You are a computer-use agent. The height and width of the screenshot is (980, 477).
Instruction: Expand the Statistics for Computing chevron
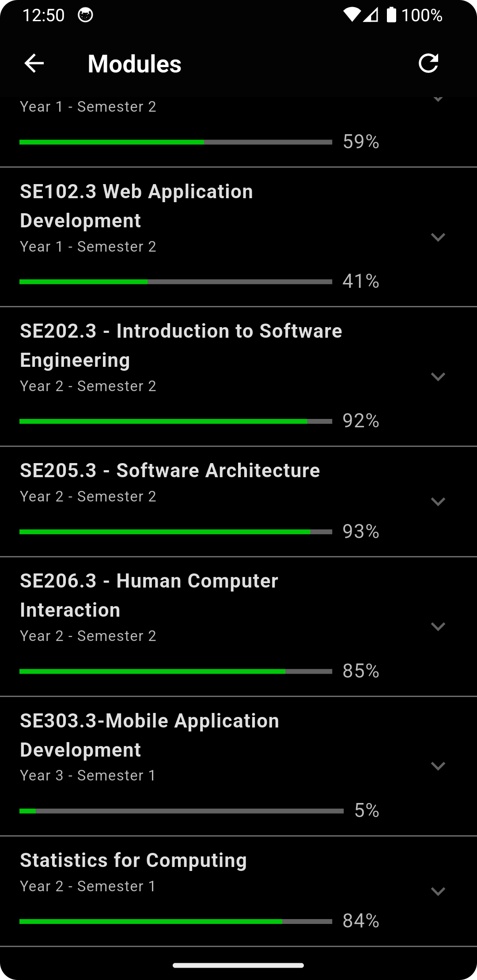tap(438, 891)
